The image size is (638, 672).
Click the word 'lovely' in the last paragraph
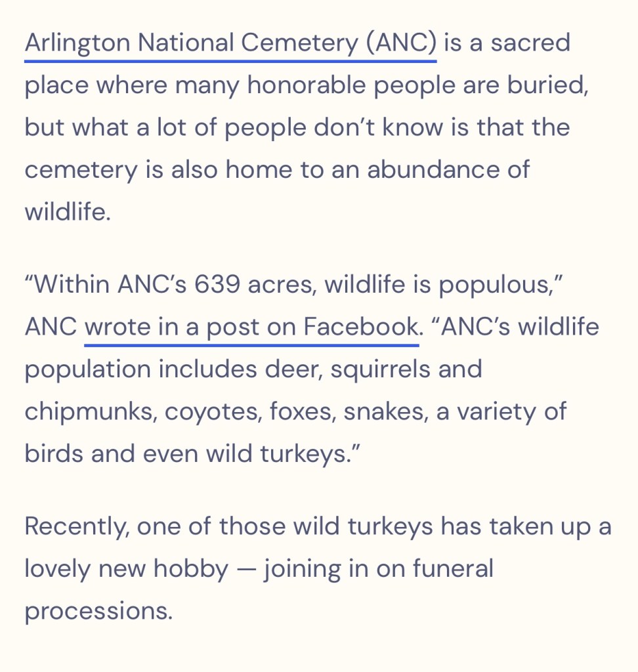point(56,568)
